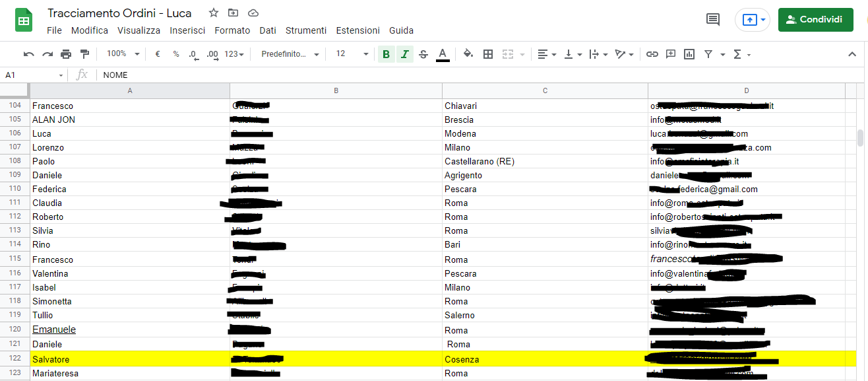
Task: Toggle strikethrough formatting
Action: [423, 54]
